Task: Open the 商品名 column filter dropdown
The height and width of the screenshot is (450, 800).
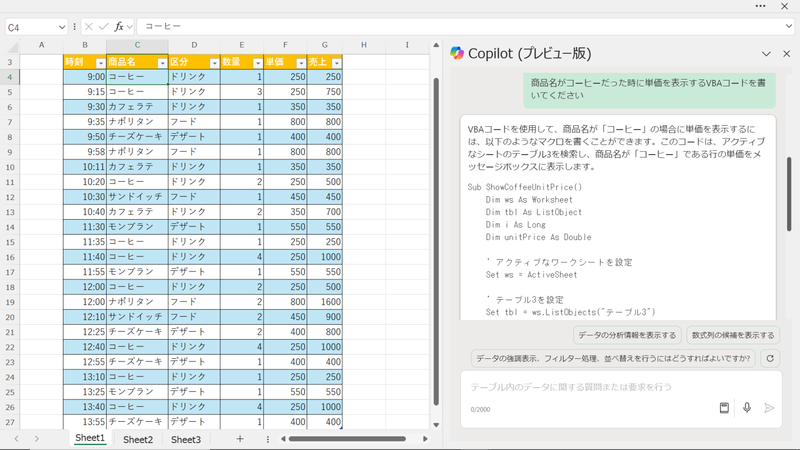Action: click(162, 63)
